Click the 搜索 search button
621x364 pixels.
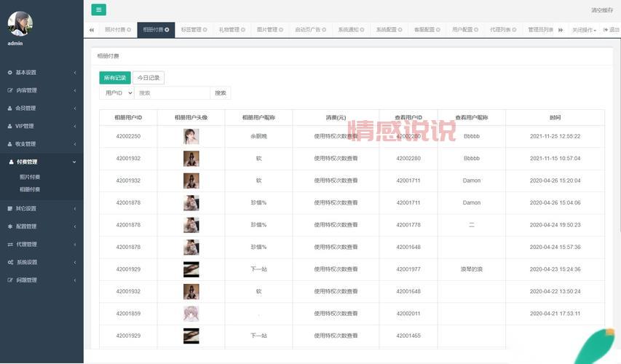coord(220,92)
